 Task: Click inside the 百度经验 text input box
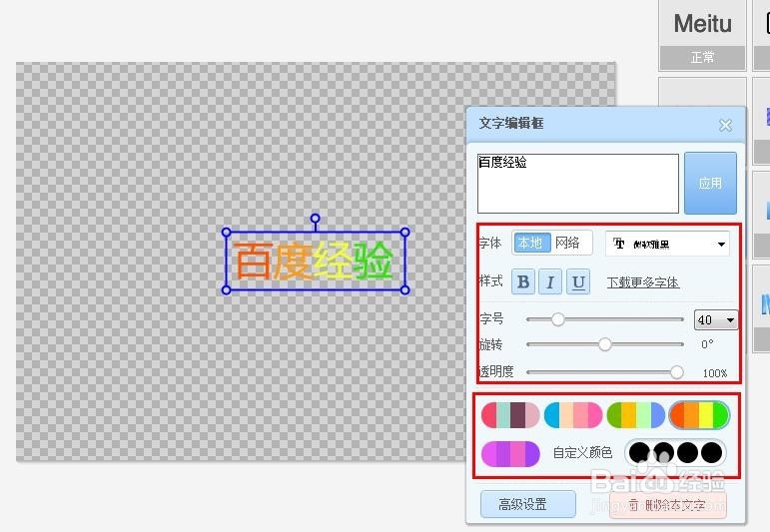pyautogui.click(x=578, y=184)
